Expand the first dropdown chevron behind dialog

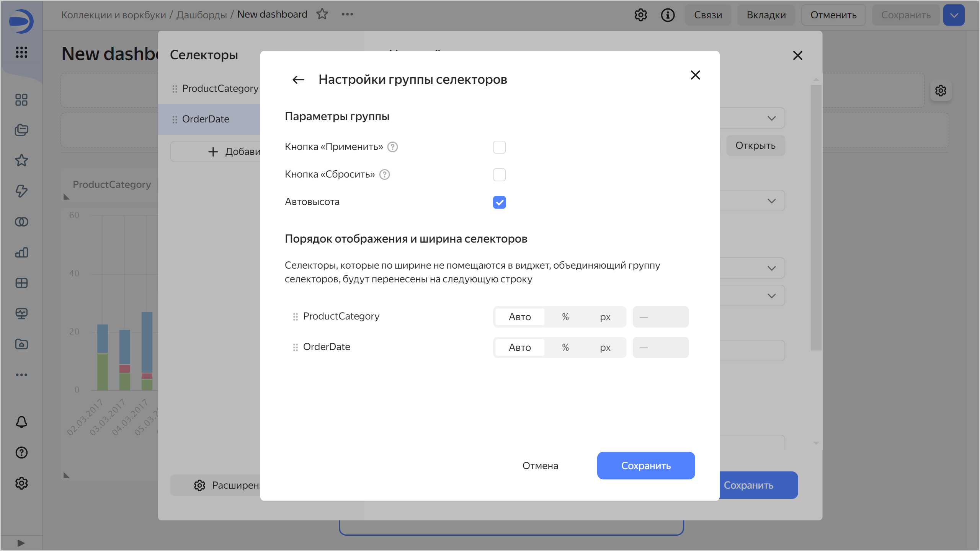click(x=771, y=118)
